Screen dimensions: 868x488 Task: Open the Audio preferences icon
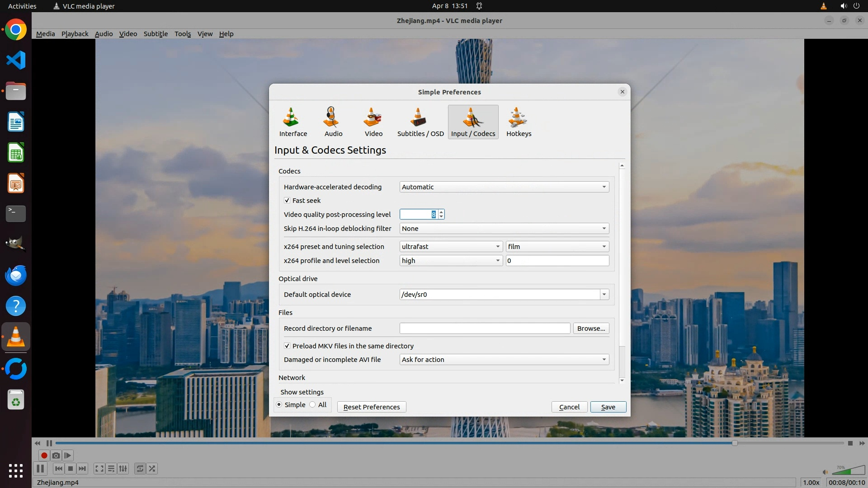coord(333,122)
